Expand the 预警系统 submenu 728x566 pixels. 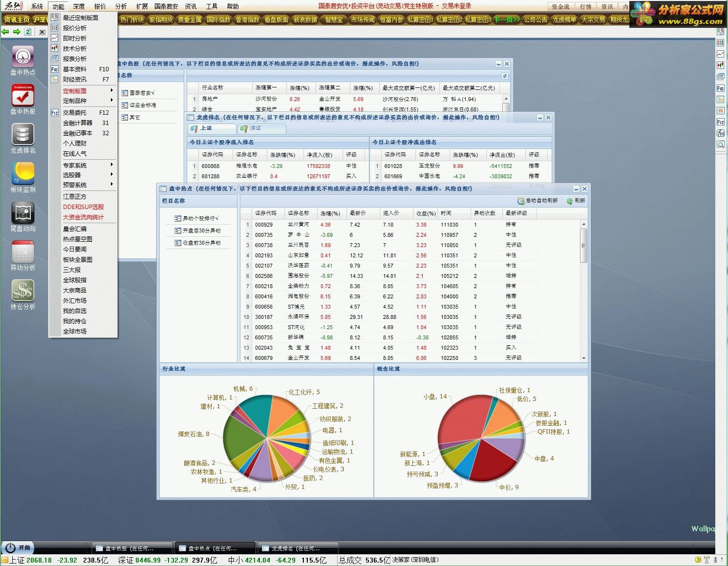[x=83, y=185]
